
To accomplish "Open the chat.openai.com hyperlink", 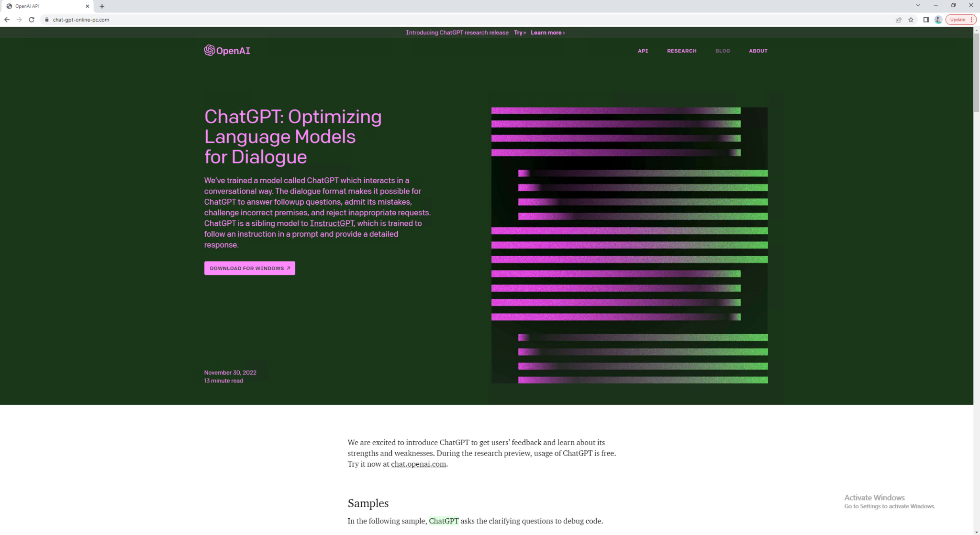I will tap(418, 464).
